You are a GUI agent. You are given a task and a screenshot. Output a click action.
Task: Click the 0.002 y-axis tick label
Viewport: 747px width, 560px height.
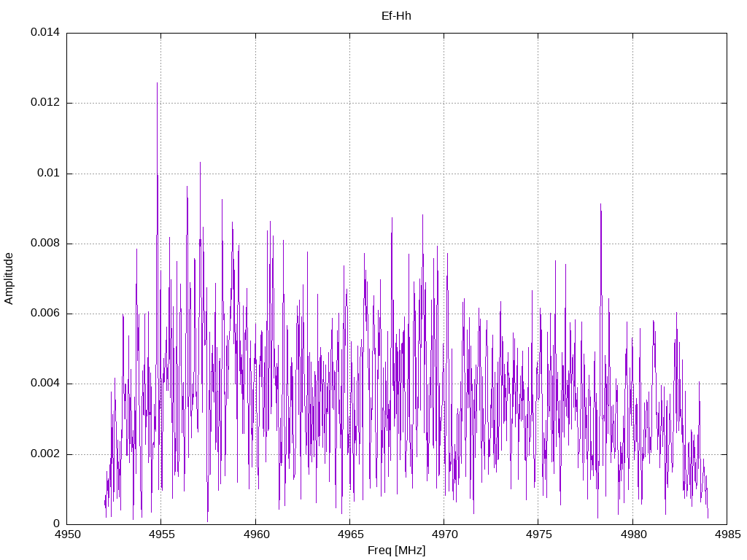(x=45, y=454)
